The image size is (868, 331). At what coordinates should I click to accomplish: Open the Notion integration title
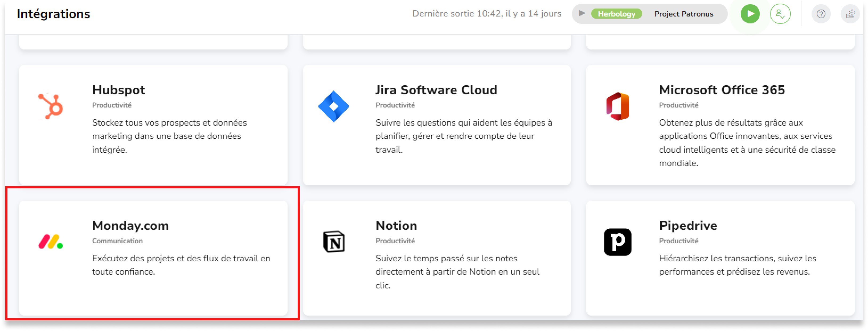coord(396,226)
